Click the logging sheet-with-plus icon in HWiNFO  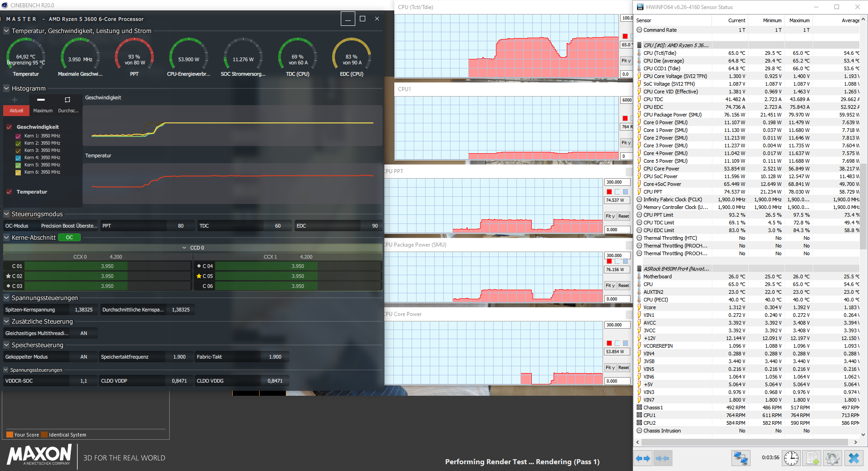point(812,458)
